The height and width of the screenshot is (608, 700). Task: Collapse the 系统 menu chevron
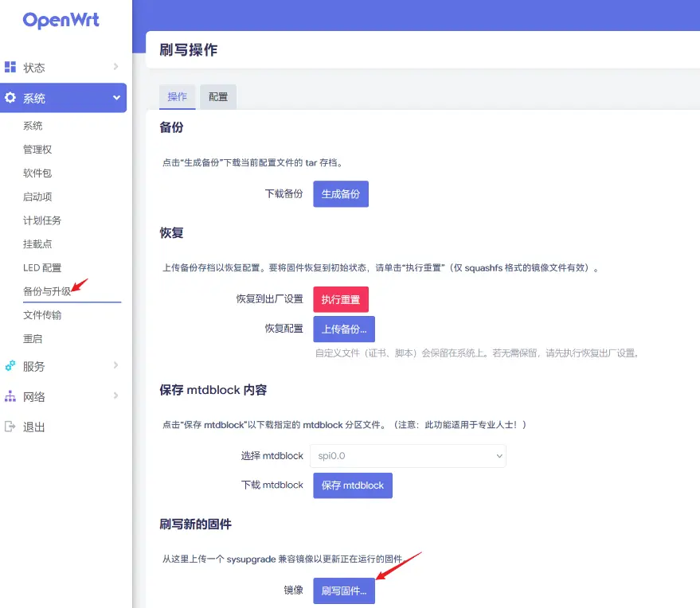(116, 98)
